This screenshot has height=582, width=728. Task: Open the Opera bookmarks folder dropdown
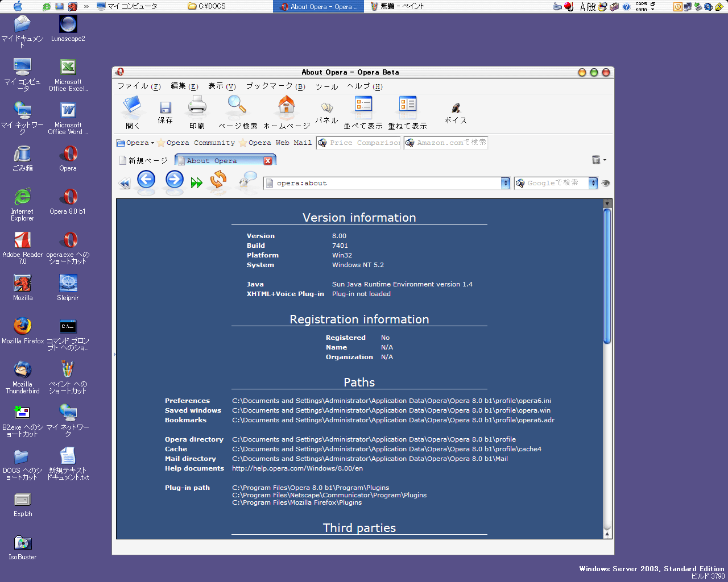point(135,143)
